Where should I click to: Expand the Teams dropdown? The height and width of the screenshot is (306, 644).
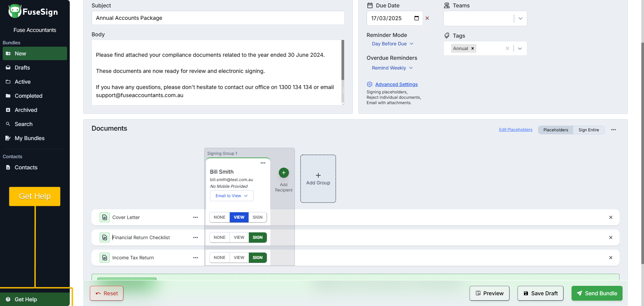tap(520, 18)
